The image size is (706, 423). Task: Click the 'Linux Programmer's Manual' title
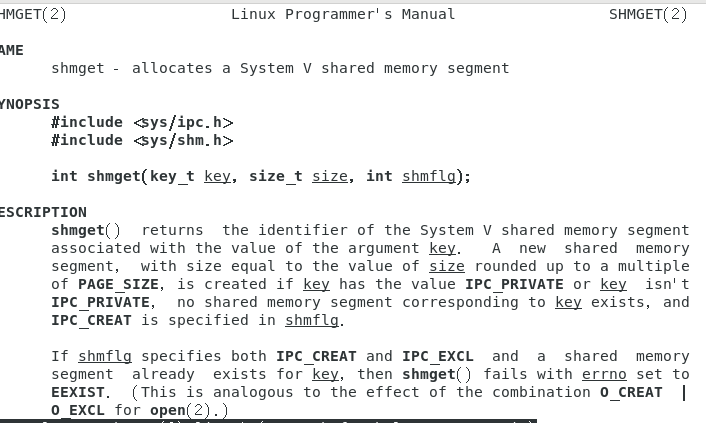click(343, 14)
